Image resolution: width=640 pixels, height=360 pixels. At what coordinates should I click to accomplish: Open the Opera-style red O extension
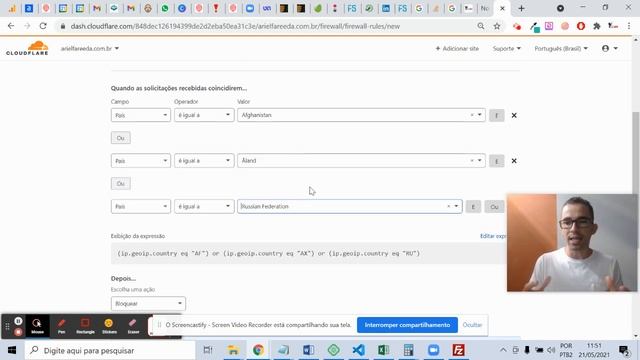tap(581, 26)
